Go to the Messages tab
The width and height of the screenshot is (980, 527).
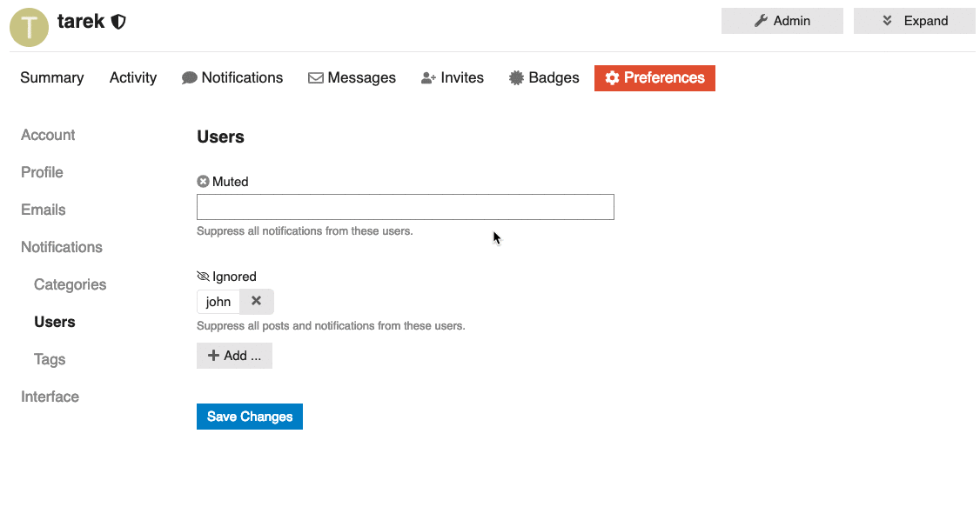pyautogui.click(x=352, y=77)
